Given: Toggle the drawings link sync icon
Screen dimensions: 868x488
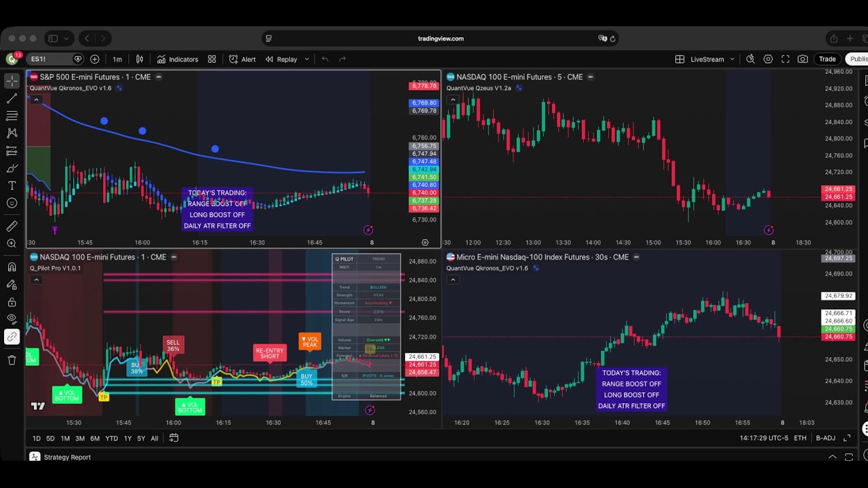Looking at the screenshot, I should coord(12,336).
